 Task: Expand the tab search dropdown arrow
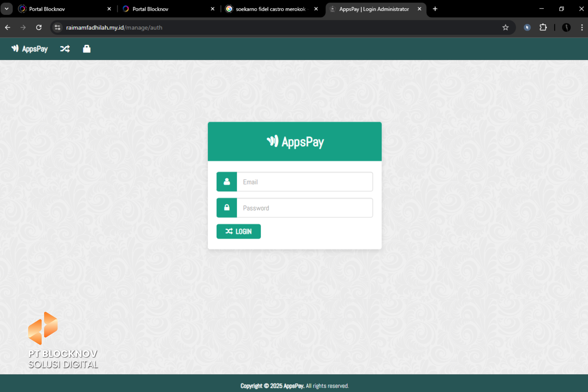[x=7, y=9]
